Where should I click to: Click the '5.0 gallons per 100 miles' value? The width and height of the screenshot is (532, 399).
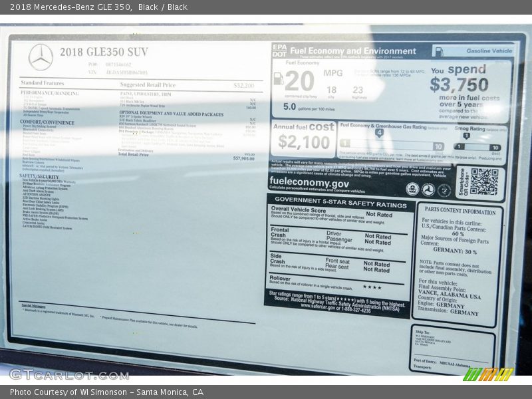pos(309,107)
